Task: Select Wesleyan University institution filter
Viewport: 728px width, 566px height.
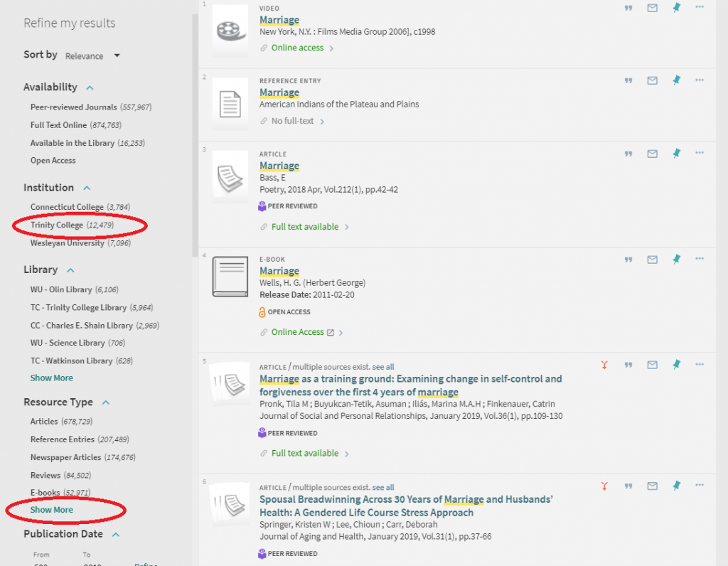Action: pos(81,243)
